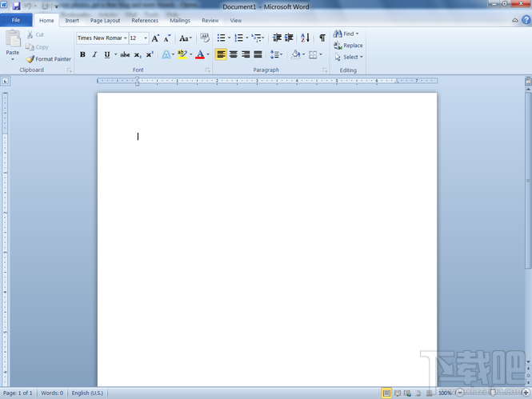Click Words: 0 in status bar
Screen dimensions: 532x399
pyautogui.click(x=52, y=393)
